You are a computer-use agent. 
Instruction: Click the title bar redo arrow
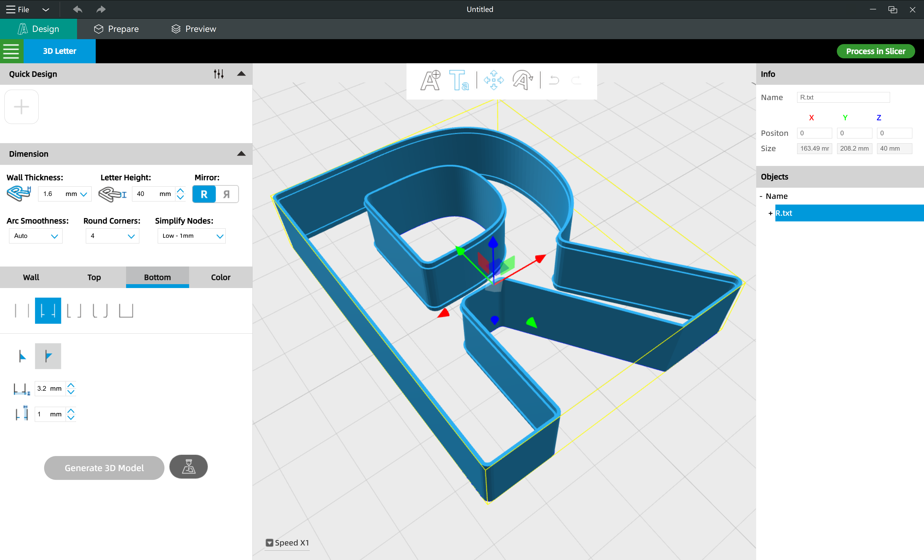101,9
